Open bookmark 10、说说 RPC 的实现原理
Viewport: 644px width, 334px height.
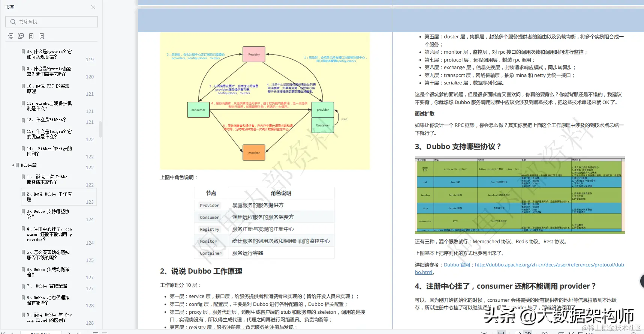coord(48,89)
